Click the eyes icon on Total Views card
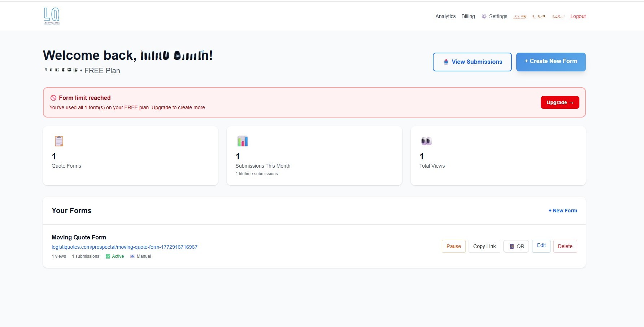644x327 pixels. [x=426, y=141]
